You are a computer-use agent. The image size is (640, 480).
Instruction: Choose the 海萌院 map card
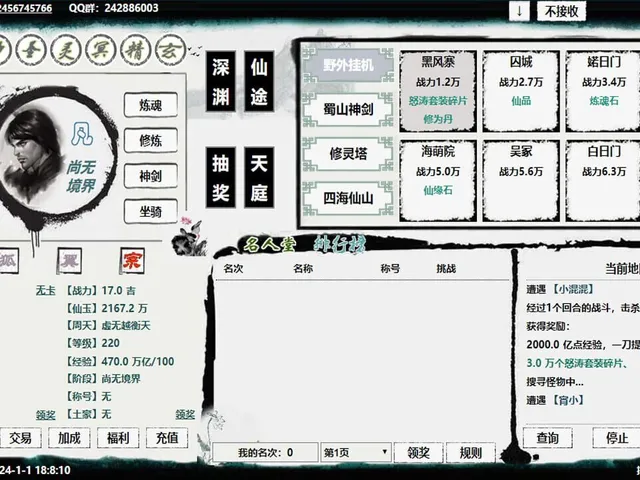438,181
